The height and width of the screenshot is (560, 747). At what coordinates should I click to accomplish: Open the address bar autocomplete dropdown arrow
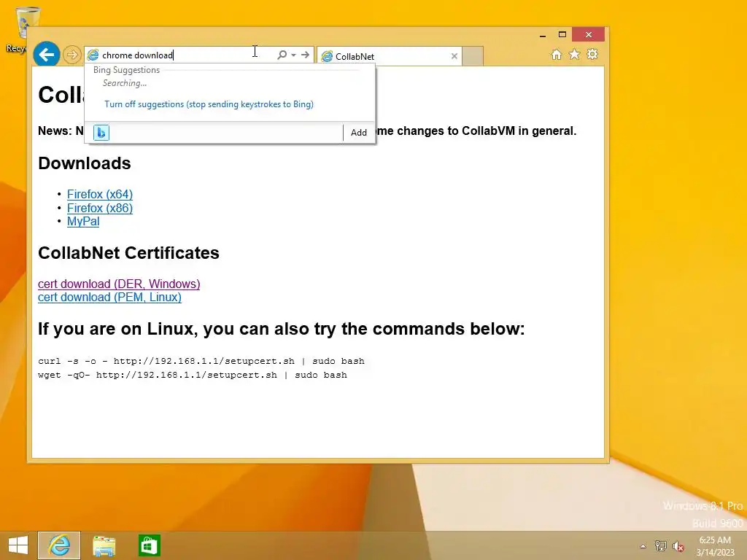click(293, 55)
